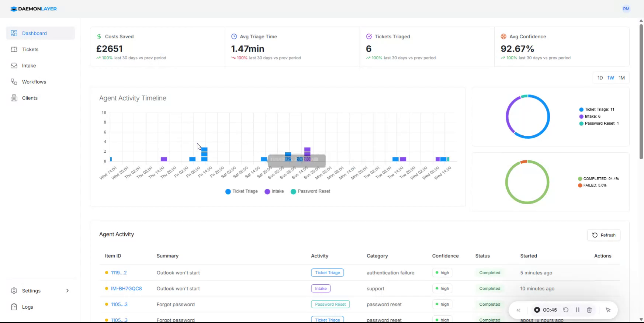The width and height of the screenshot is (644, 323).
Task: Select the 1M time range
Action: coord(622,78)
